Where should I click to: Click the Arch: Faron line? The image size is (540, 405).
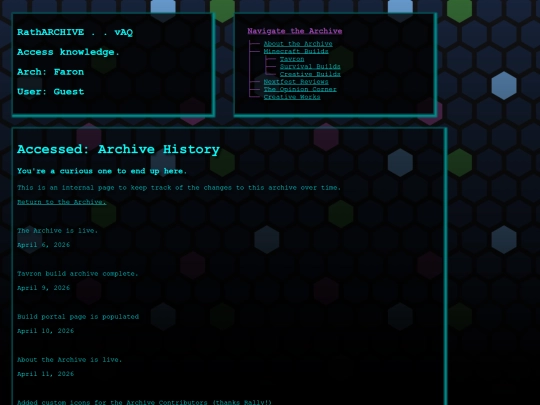[x=50, y=72]
